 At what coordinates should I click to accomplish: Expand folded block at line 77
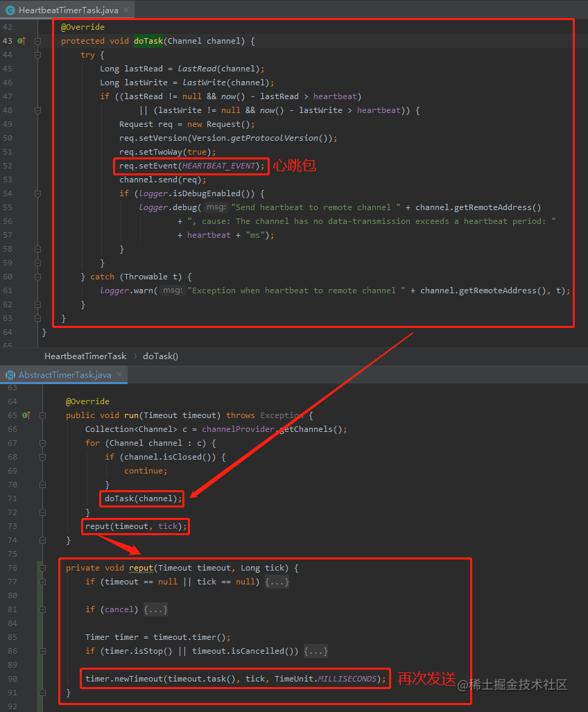[x=42, y=582]
